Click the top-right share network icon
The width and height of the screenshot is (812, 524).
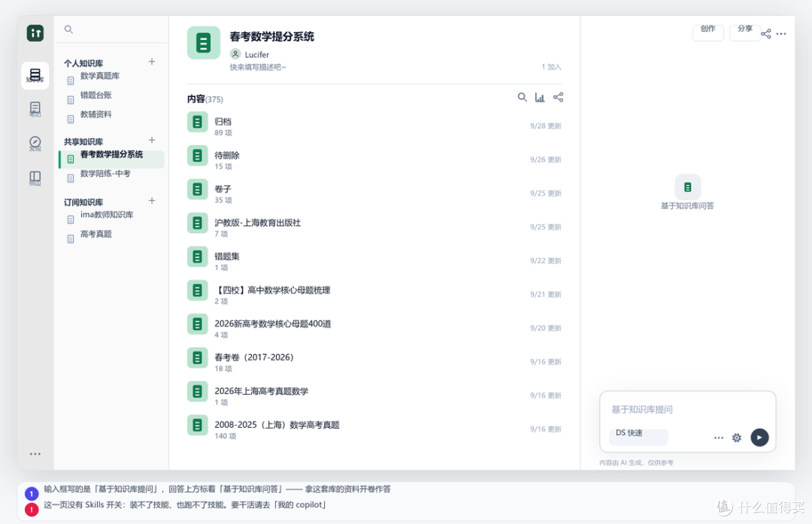(766, 34)
